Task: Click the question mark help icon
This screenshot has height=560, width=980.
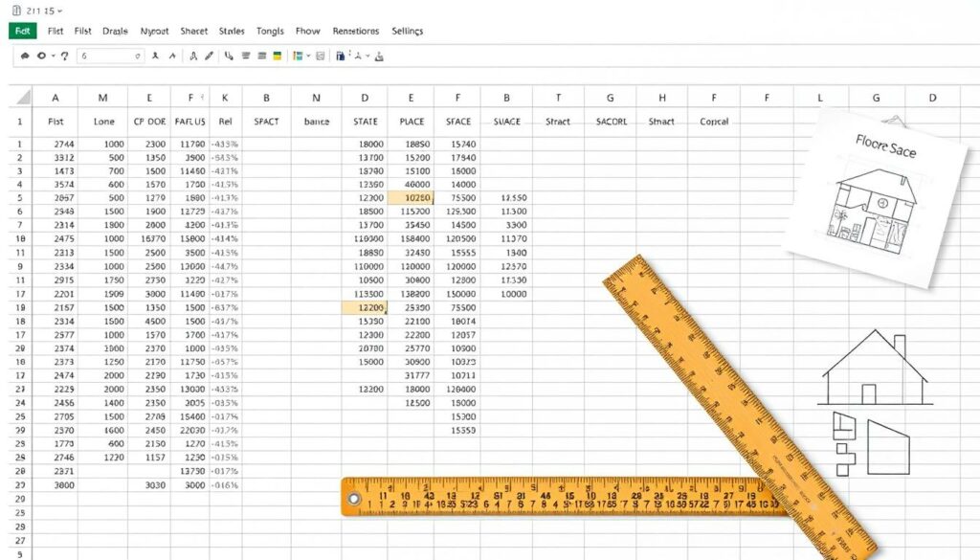Action: click(x=64, y=56)
